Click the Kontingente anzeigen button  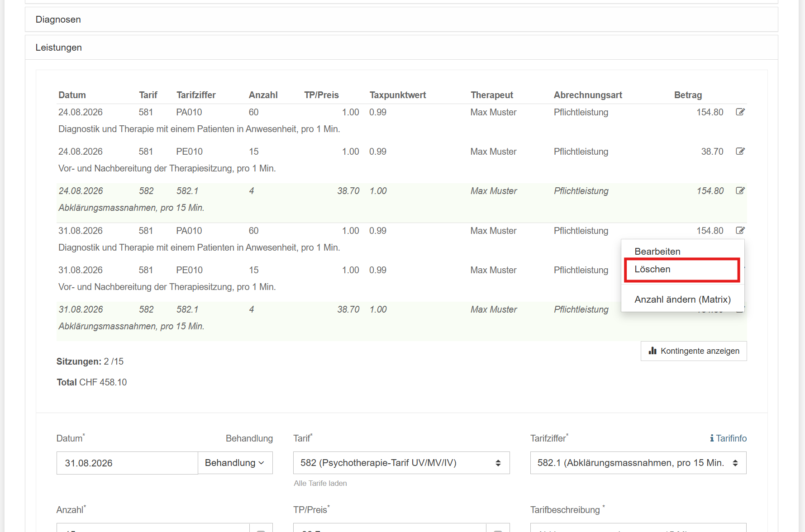(x=694, y=351)
